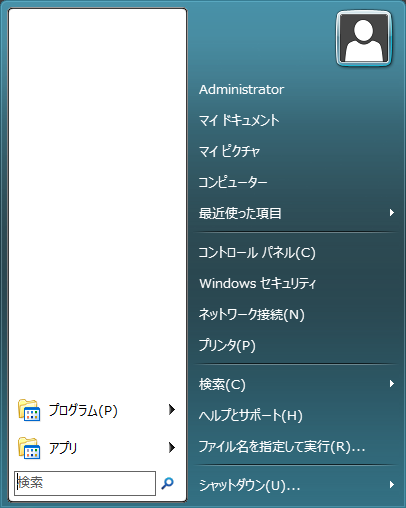Screen dimensions: 406x508
Task: Click シャットダウン(U)... button
Action: click(x=249, y=485)
